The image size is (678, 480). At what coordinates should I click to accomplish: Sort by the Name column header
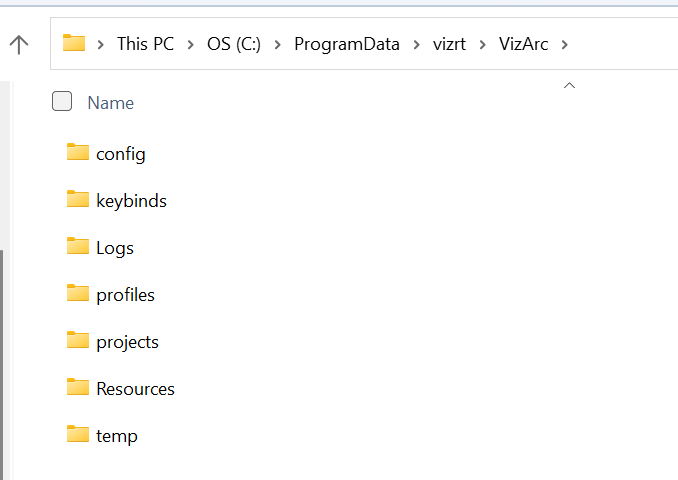pos(111,102)
